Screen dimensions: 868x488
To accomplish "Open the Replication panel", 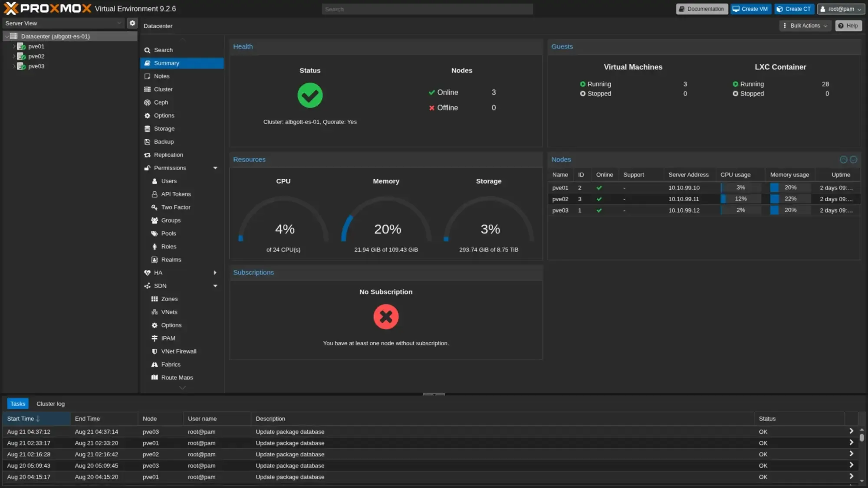I will point(168,155).
